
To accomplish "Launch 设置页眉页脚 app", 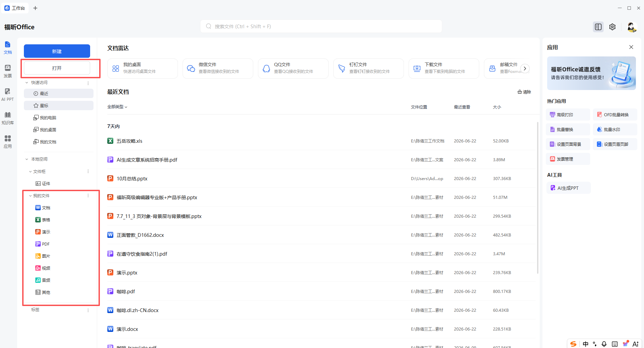I will click(x=615, y=144).
